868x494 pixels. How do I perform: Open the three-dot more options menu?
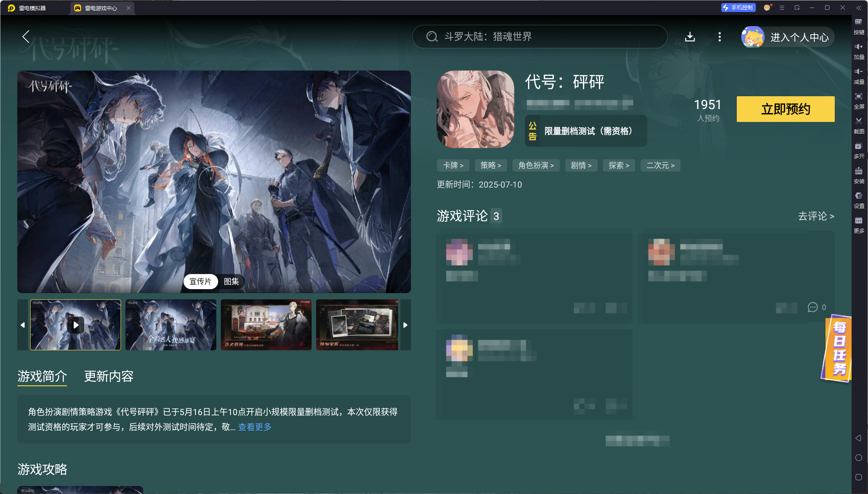click(719, 37)
